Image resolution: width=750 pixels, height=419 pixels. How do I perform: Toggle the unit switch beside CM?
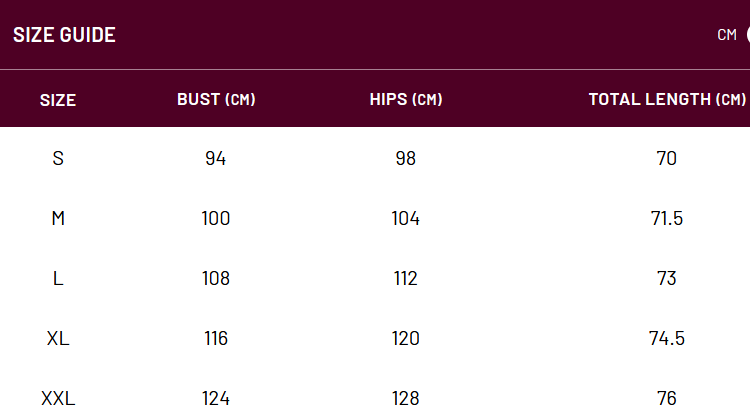(x=748, y=34)
